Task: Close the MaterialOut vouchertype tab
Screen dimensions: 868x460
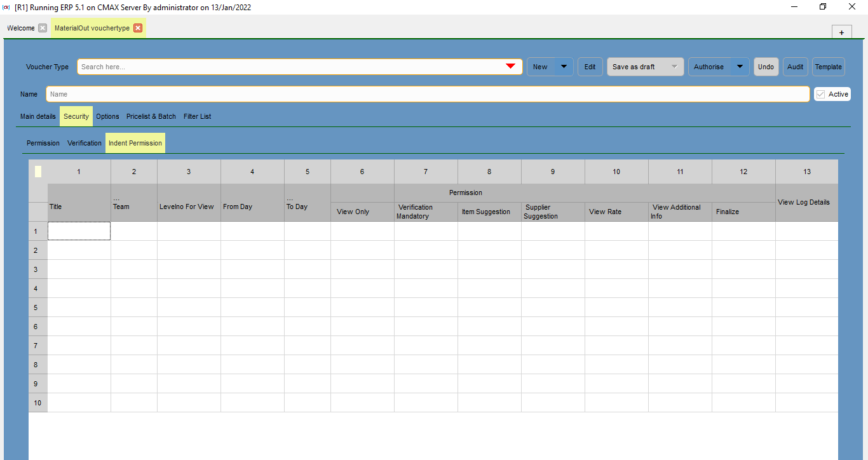Action: [138, 28]
